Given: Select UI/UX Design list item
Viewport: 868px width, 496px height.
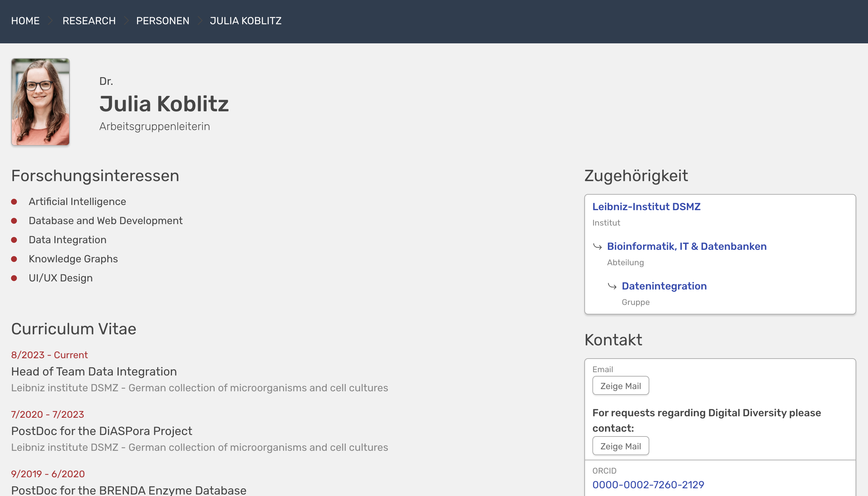Looking at the screenshot, I should 61,278.
